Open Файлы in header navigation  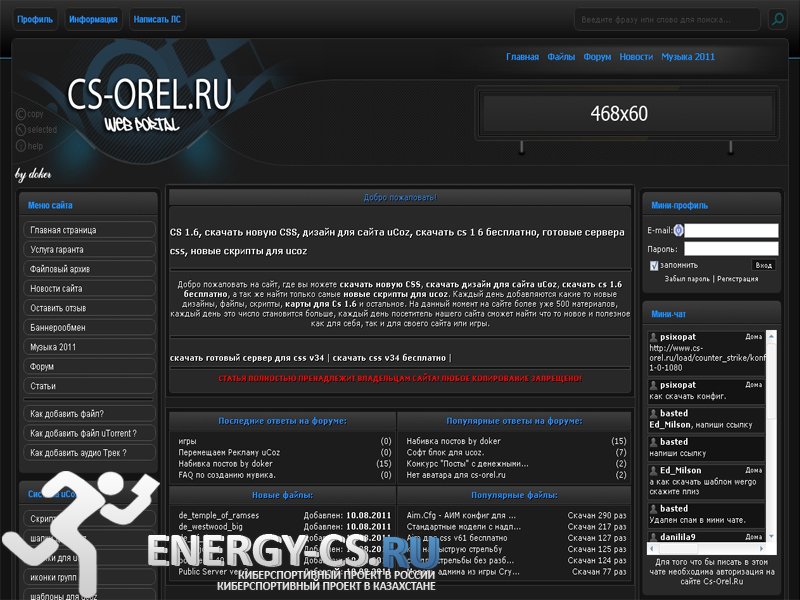coord(561,57)
